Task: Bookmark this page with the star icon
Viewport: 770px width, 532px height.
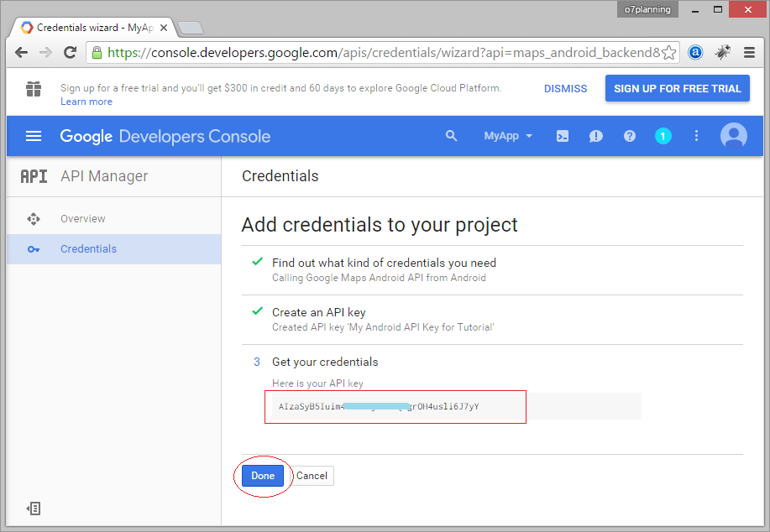Action: 669,53
